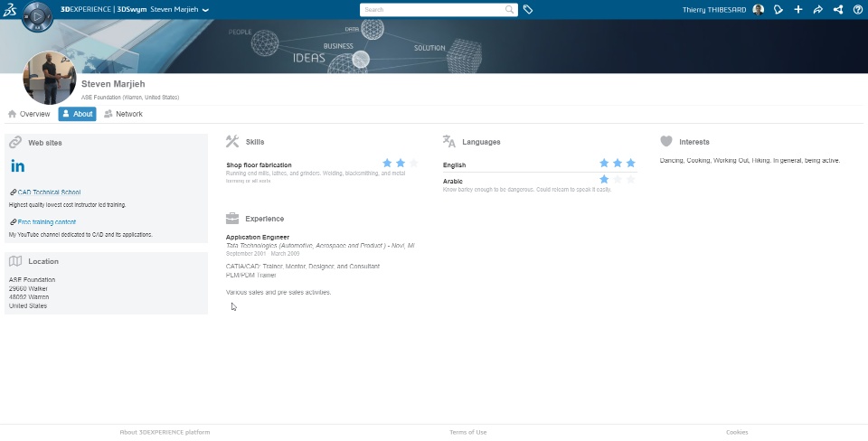Open the CAD Technical School link
This screenshot has width=868, height=441.
[x=49, y=192]
